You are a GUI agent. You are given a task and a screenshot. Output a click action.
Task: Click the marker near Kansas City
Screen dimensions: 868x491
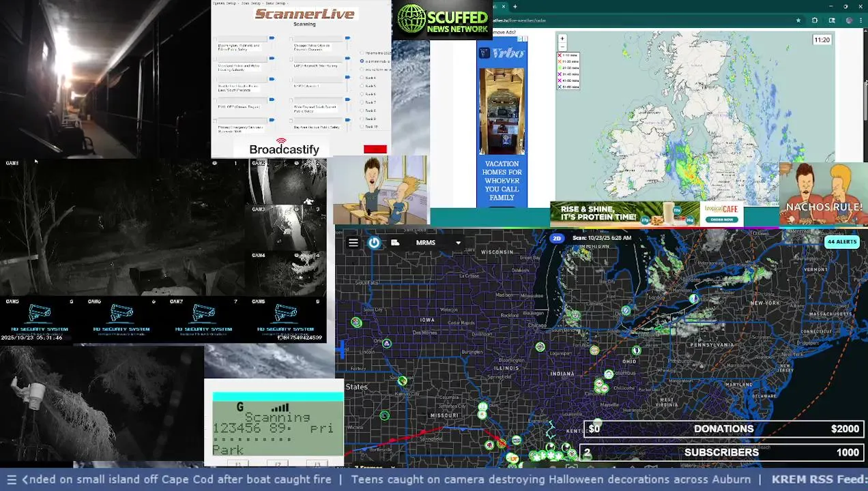[403, 381]
